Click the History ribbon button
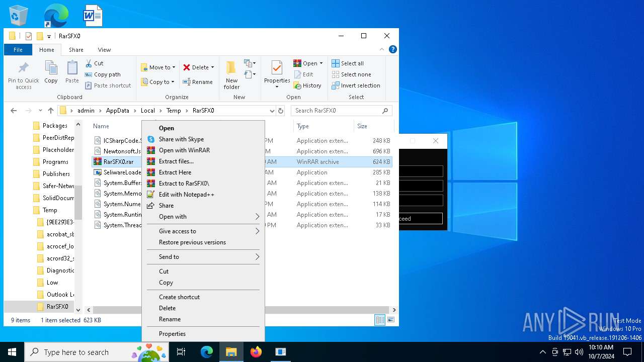Viewport: 644px width, 362px height. click(307, 85)
